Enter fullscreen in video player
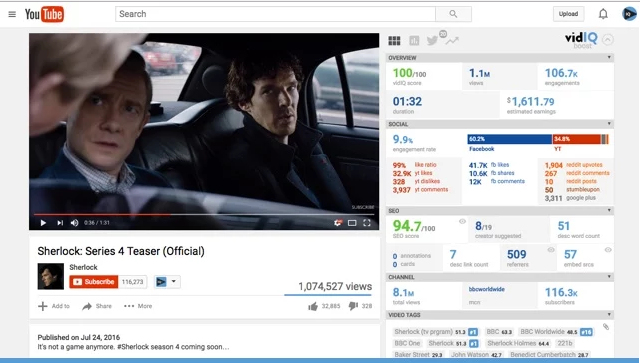This screenshot has height=363, width=640. pos(367,223)
